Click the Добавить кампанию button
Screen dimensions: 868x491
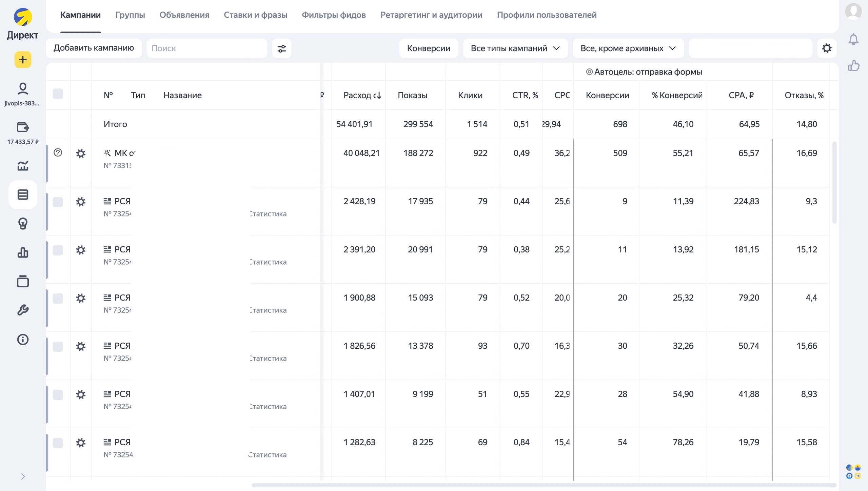click(94, 48)
